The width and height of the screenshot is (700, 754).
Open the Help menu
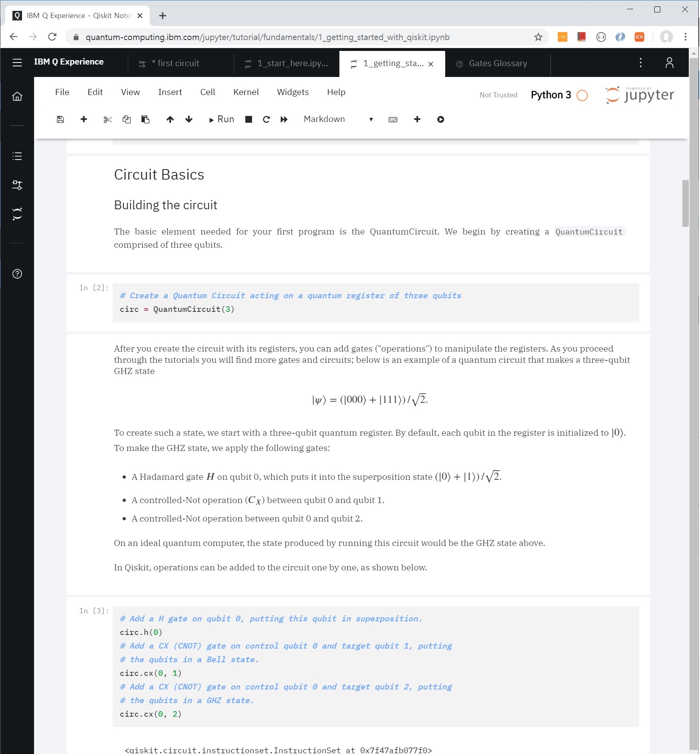tap(336, 92)
